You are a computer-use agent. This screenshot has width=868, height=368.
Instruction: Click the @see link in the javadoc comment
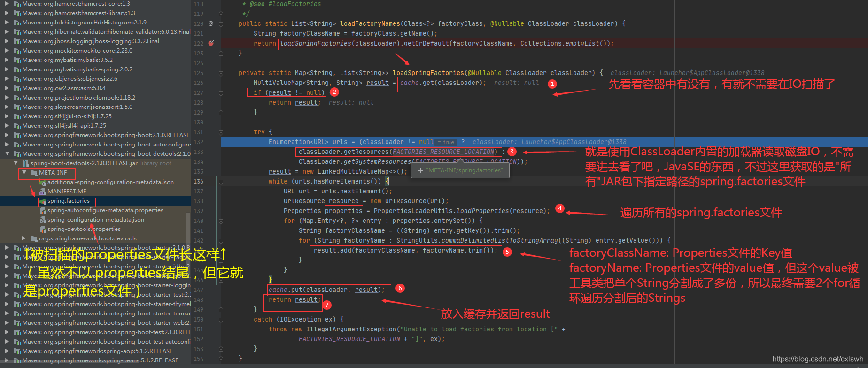257,4
